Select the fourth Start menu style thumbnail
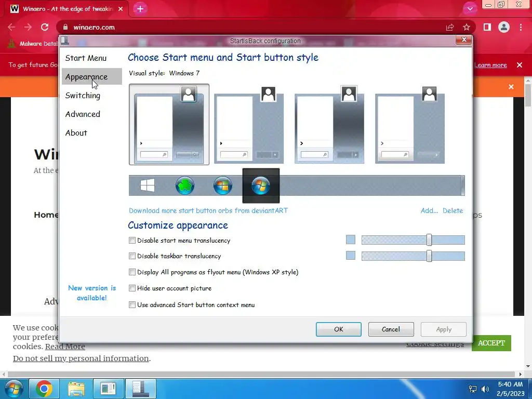The image size is (532, 399). tap(410, 125)
